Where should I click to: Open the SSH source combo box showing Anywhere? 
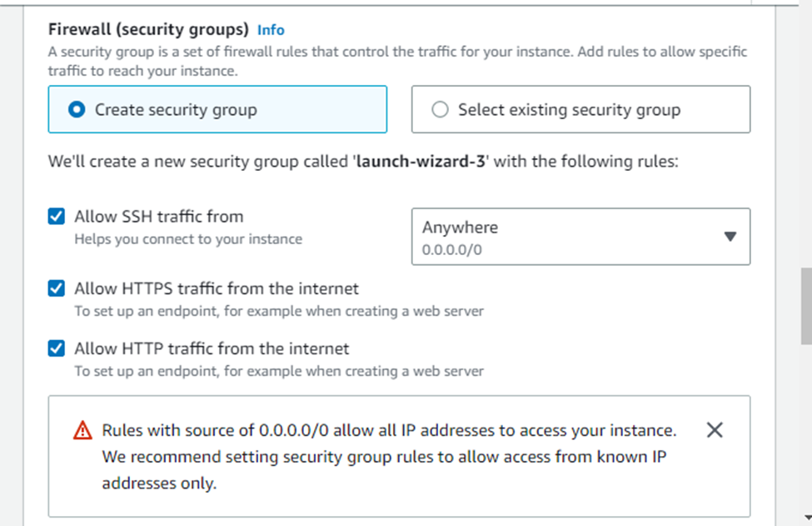point(580,237)
